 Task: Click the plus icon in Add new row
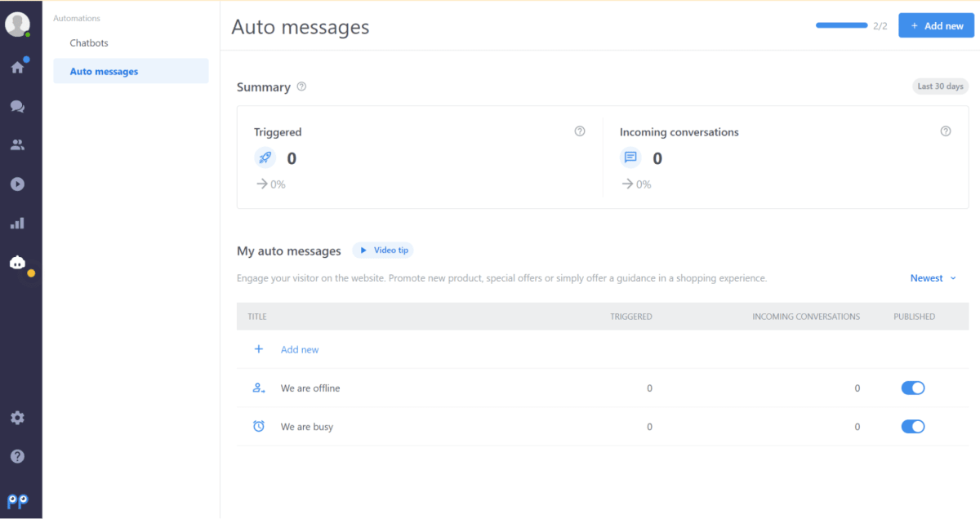coord(259,349)
